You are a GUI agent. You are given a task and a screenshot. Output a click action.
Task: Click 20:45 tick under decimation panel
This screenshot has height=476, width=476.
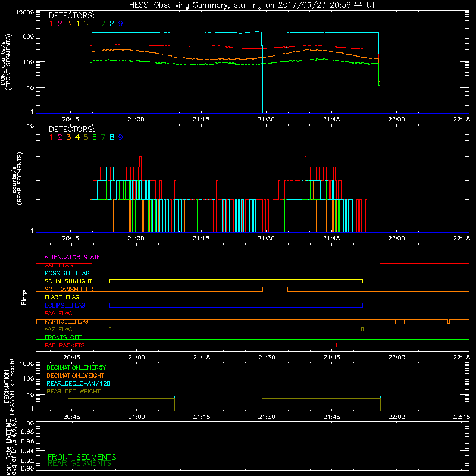pyautogui.click(x=71, y=417)
